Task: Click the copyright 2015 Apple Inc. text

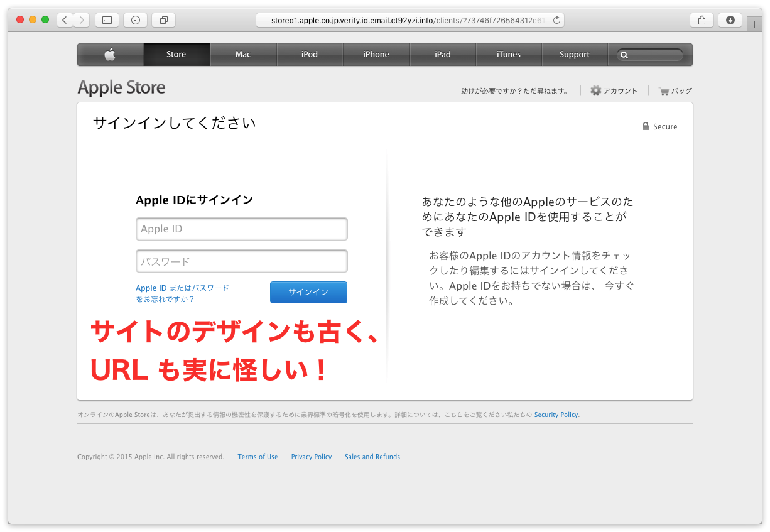Action: [151, 457]
